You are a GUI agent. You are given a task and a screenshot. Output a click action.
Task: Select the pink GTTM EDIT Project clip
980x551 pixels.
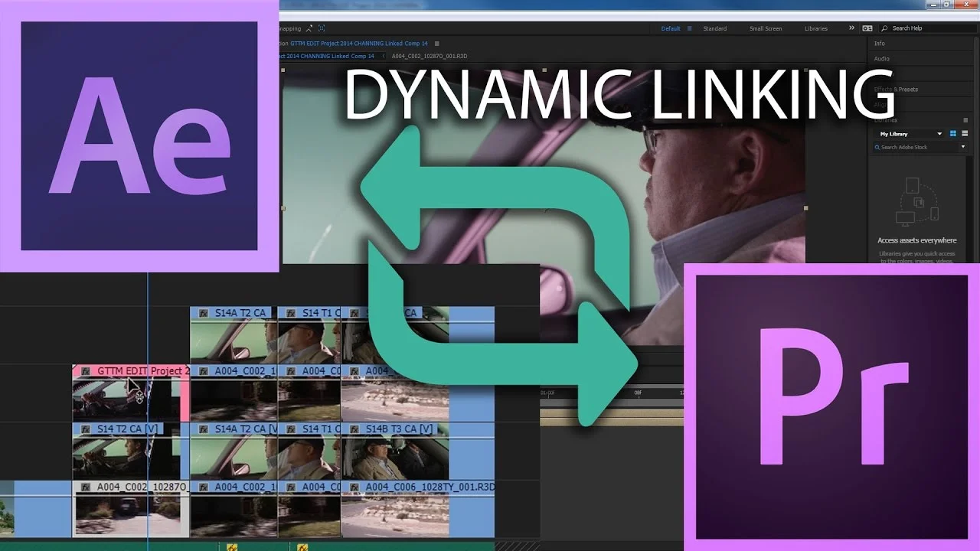coord(131,392)
